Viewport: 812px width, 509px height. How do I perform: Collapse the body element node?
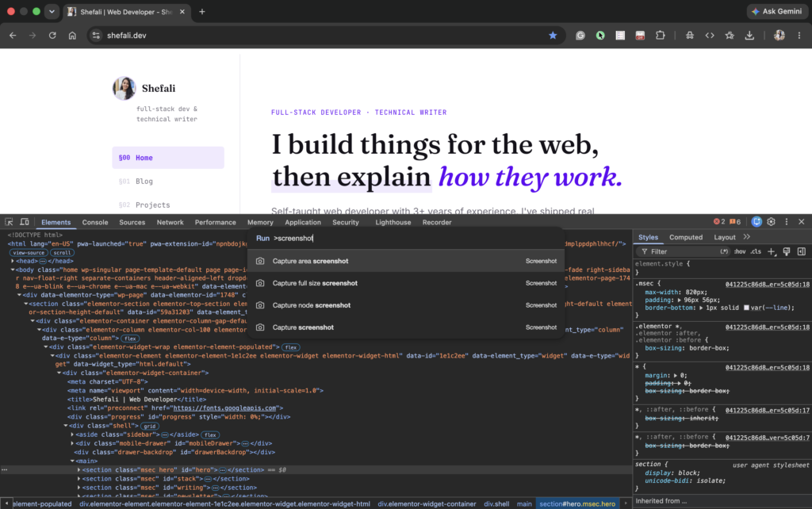13,270
